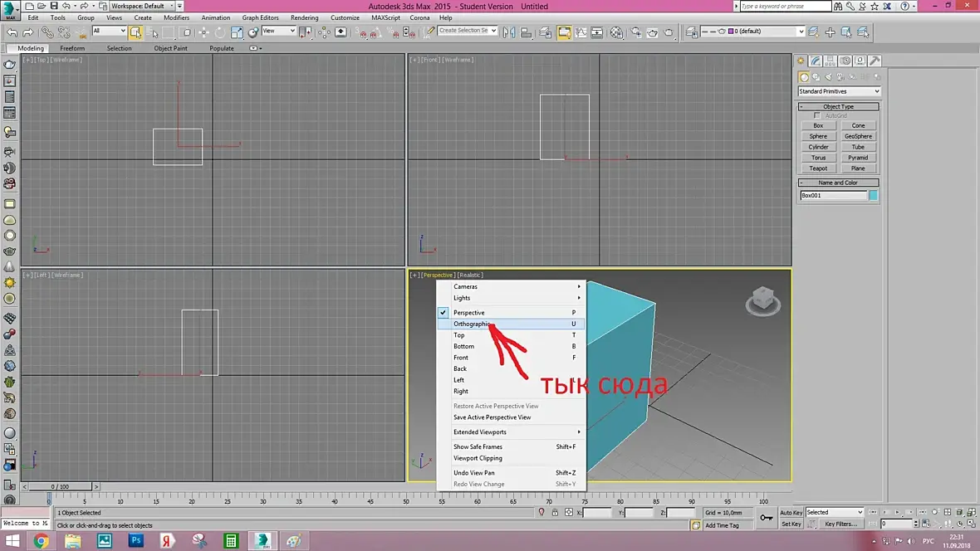
Task: Toggle the AutoGrid checkbox
Action: tap(817, 115)
